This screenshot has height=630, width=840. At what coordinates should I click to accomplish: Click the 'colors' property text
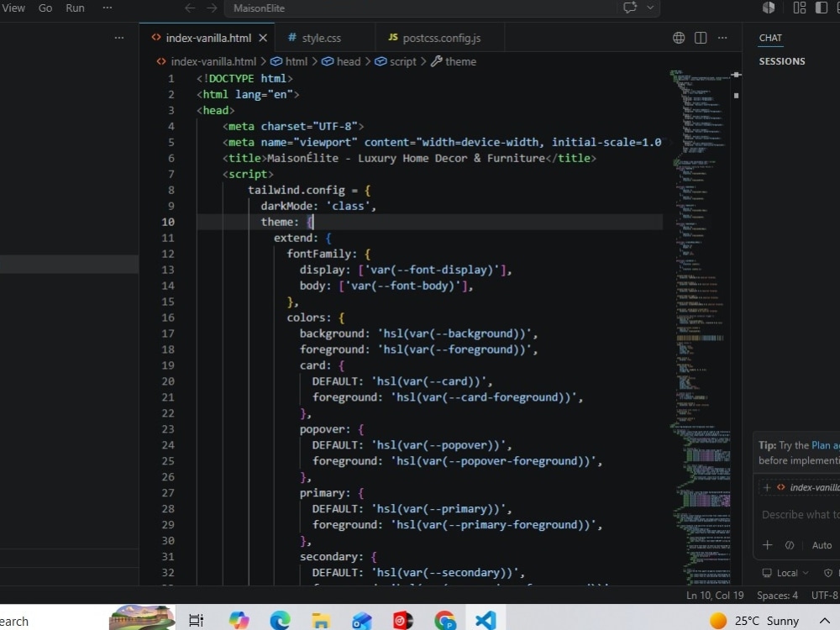pyautogui.click(x=308, y=318)
